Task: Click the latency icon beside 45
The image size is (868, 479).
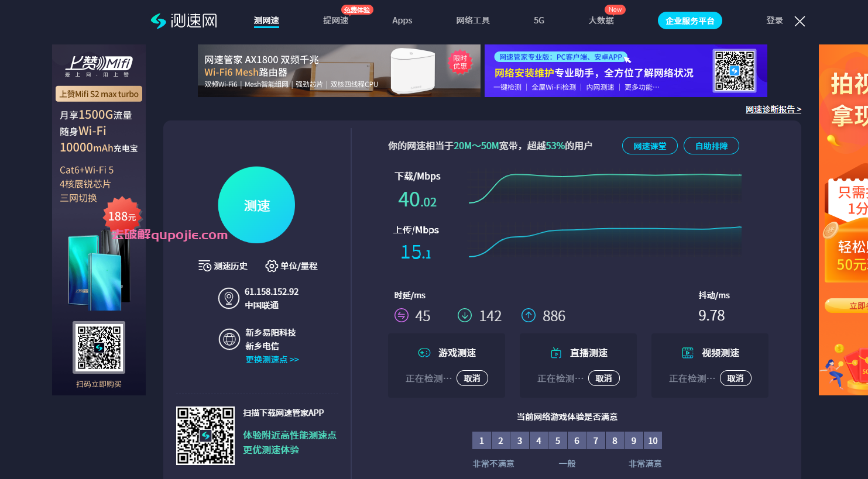Action: coord(401,316)
